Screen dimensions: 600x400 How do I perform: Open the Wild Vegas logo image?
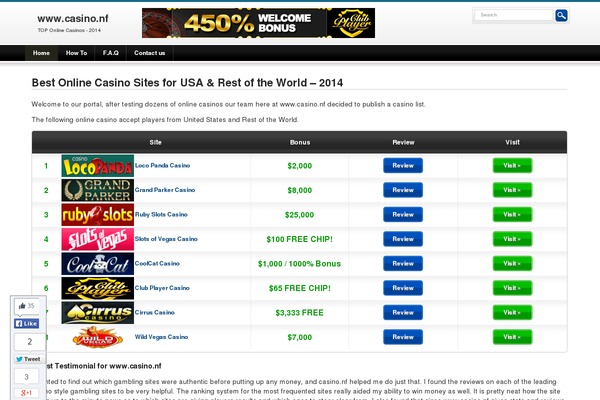(98, 337)
